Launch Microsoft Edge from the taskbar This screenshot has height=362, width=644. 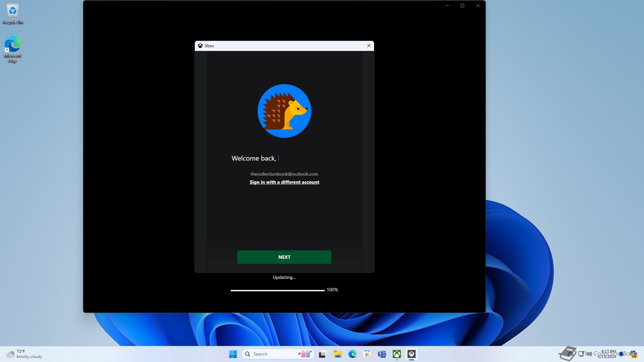[352, 354]
